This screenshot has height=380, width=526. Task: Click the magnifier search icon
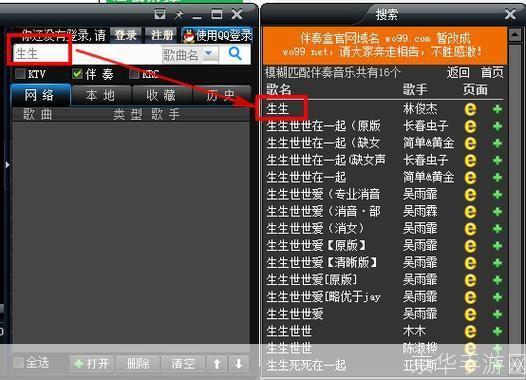click(x=235, y=54)
